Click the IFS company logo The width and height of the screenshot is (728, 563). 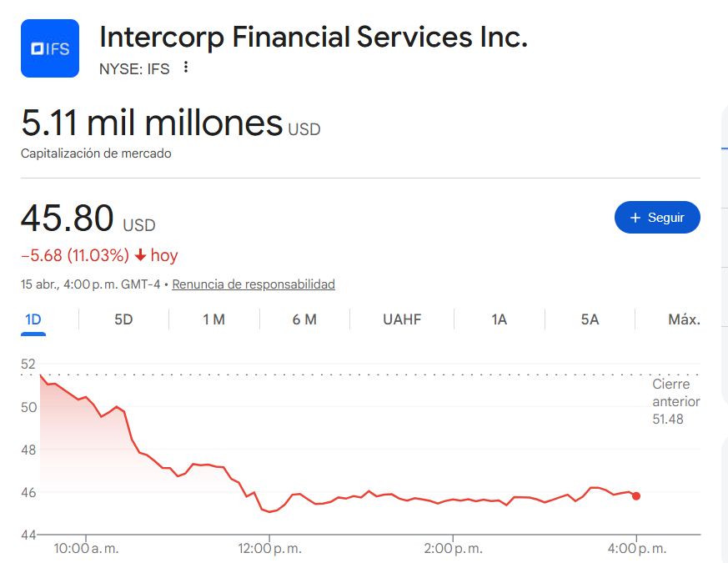tap(50, 48)
